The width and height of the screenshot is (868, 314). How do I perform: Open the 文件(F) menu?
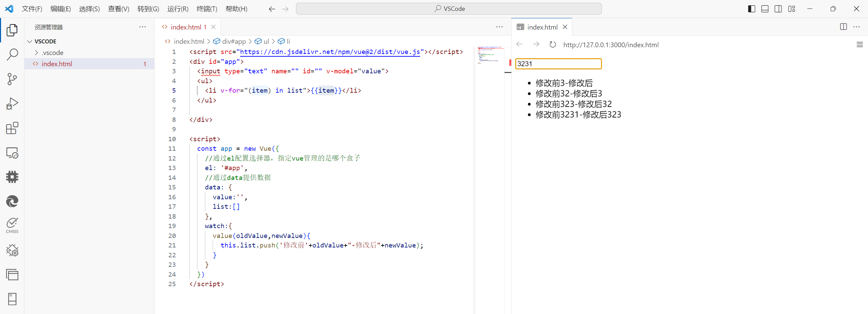tap(32, 9)
